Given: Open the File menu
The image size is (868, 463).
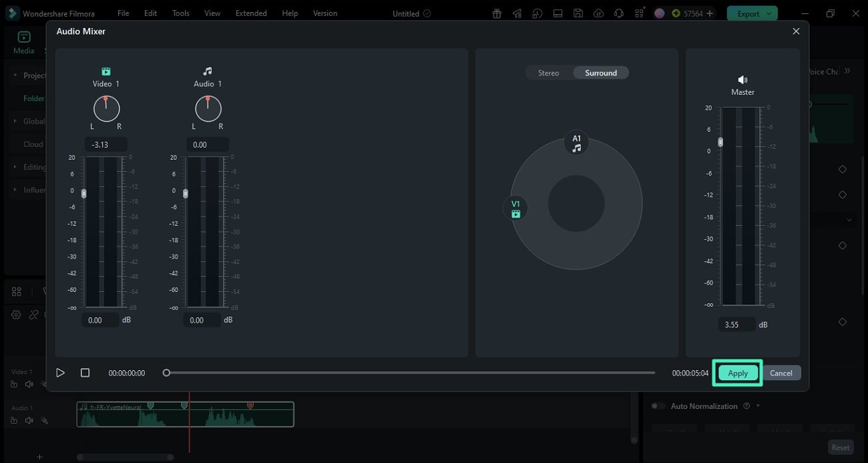Looking at the screenshot, I should pos(124,13).
